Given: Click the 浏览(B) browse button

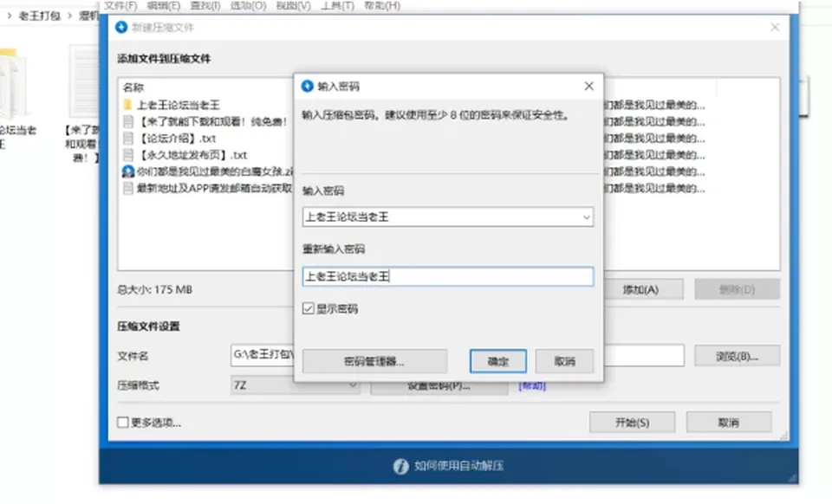Looking at the screenshot, I should coord(737,356).
